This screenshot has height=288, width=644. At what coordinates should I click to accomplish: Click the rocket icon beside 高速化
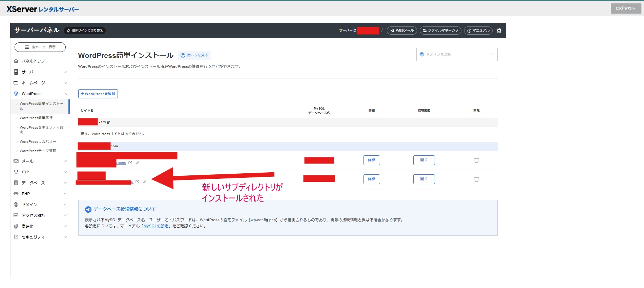pos(16,226)
